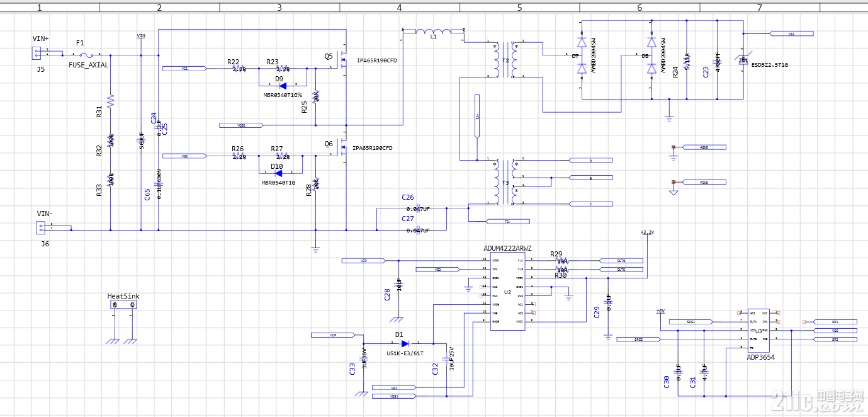Select the T2 transformer symbol
Screen dimensions: 868x417
[x=505, y=60]
